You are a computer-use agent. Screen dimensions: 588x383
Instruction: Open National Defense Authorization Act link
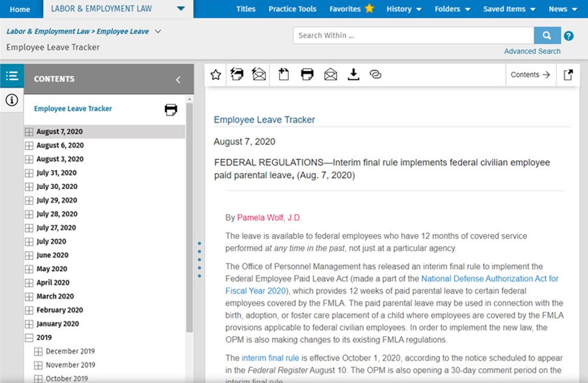pyautogui.click(x=490, y=278)
